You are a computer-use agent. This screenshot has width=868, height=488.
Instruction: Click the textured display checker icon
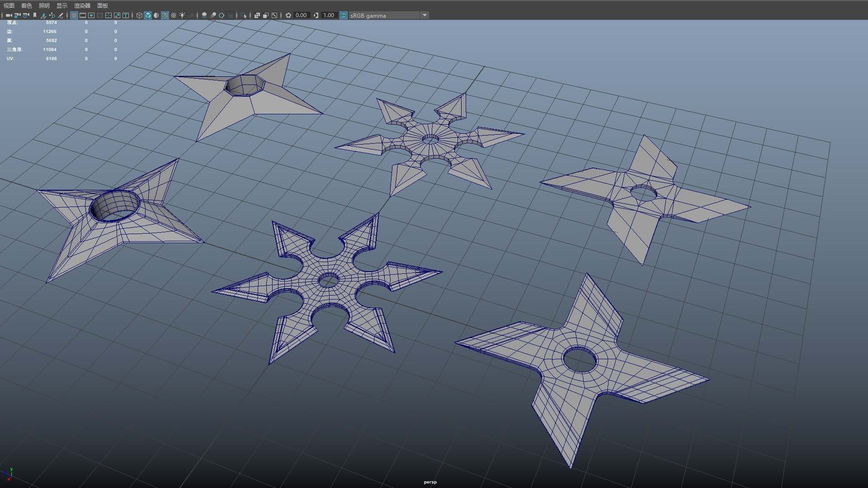coord(174,15)
